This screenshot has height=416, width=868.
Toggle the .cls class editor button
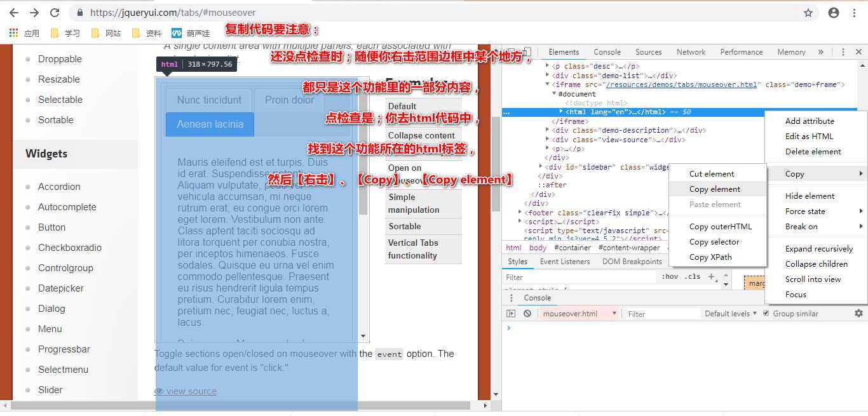pos(692,277)
